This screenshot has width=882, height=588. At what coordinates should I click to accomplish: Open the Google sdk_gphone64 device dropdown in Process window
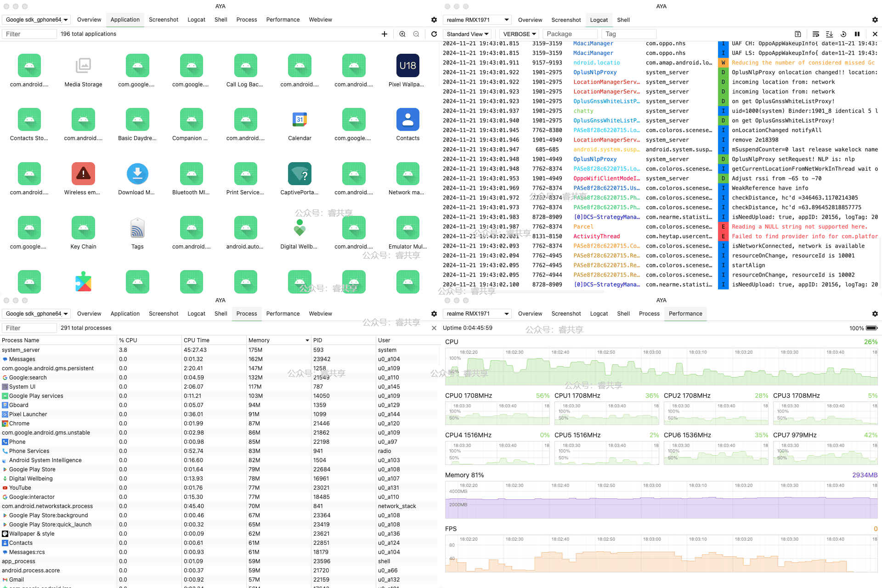click(x=37, y=314)
